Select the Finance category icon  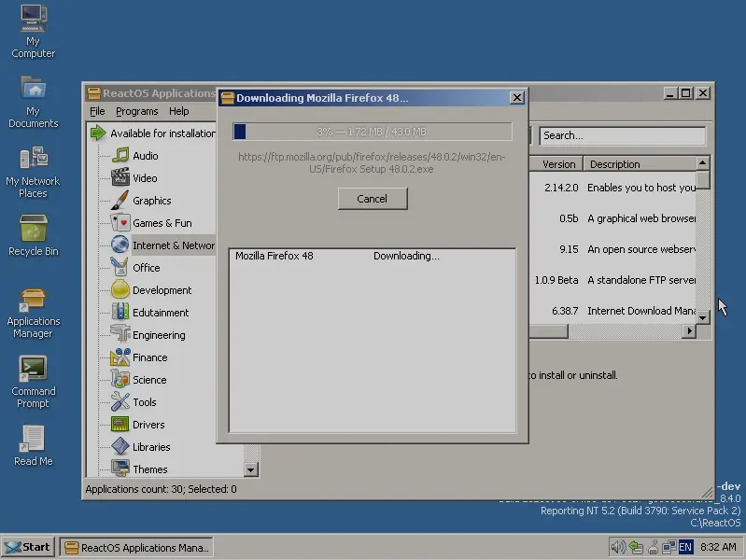[120, 357]
